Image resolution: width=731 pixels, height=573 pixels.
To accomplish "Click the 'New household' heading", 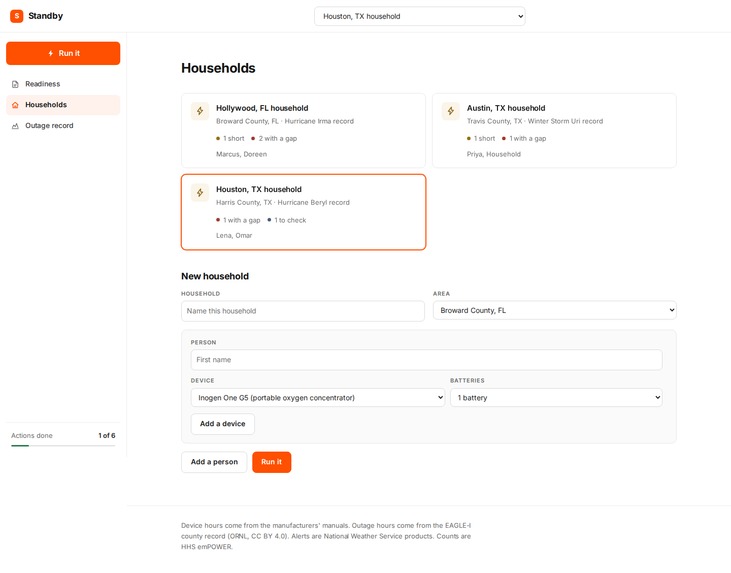I will click(215, 276).
